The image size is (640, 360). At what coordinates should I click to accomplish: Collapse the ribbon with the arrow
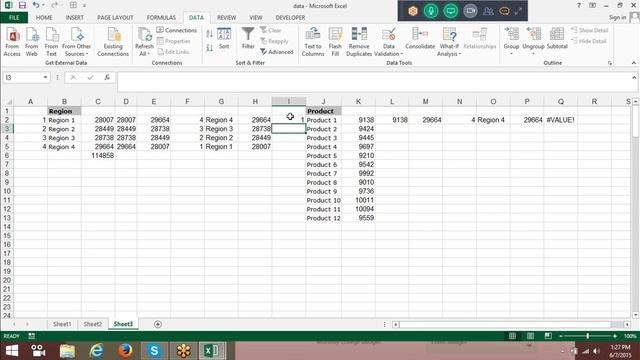(x=633, y=63)
